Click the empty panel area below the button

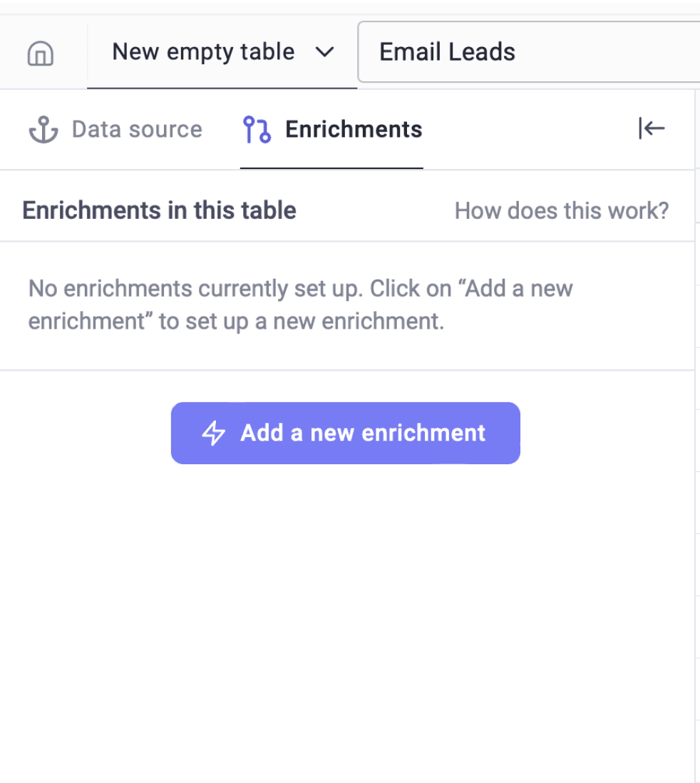[x=347, y=624]
